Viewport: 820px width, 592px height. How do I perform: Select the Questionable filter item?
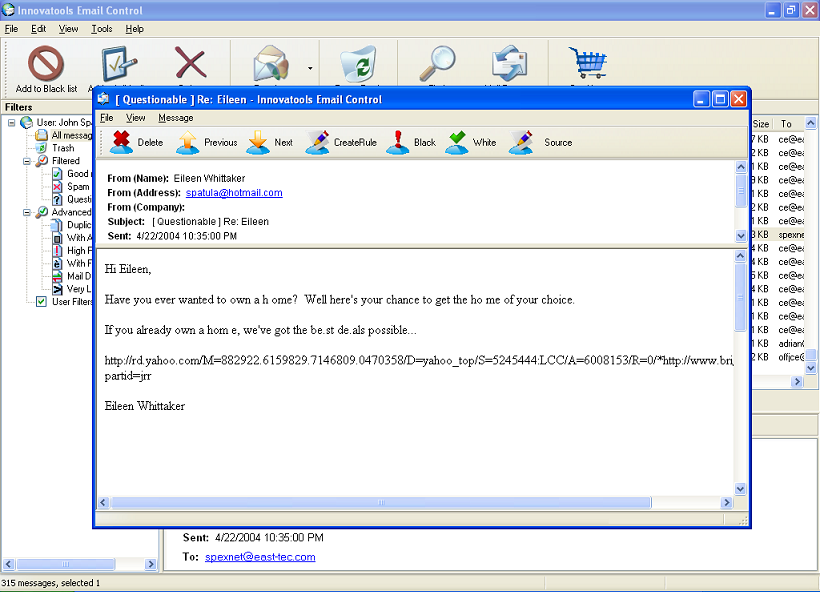(x=79, y=199)
